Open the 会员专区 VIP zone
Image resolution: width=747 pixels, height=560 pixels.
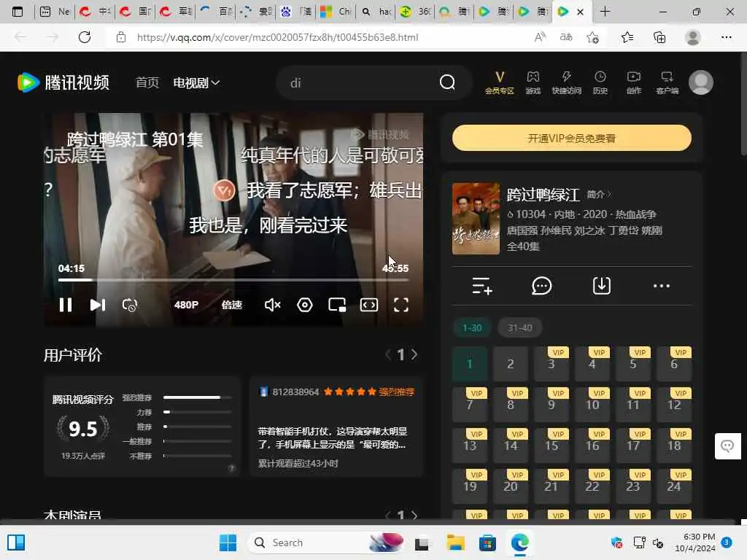499,83
